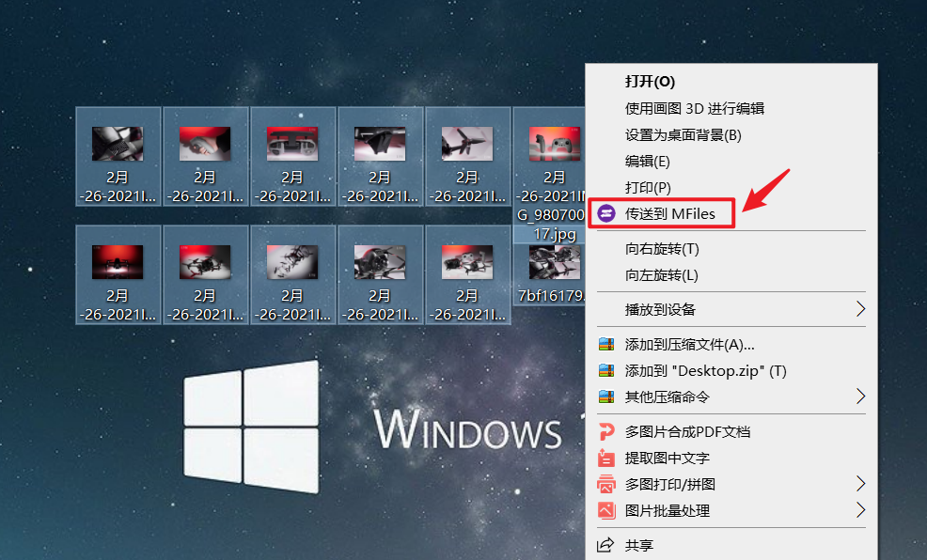
Task: Click 向右旋转(T) to rotate right
Action: point(661,249)
